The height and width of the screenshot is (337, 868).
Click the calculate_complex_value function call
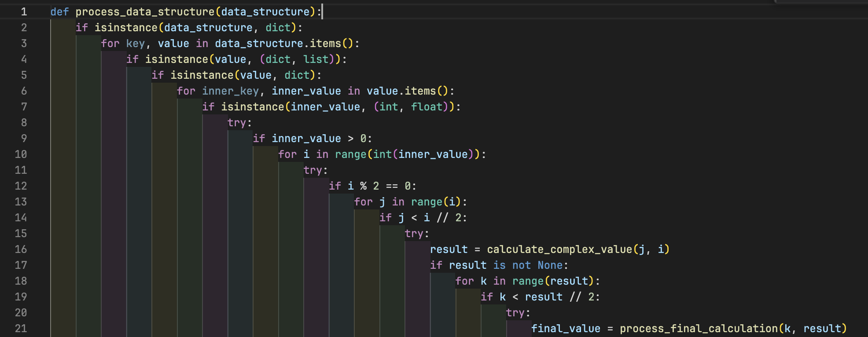(559, 249)
